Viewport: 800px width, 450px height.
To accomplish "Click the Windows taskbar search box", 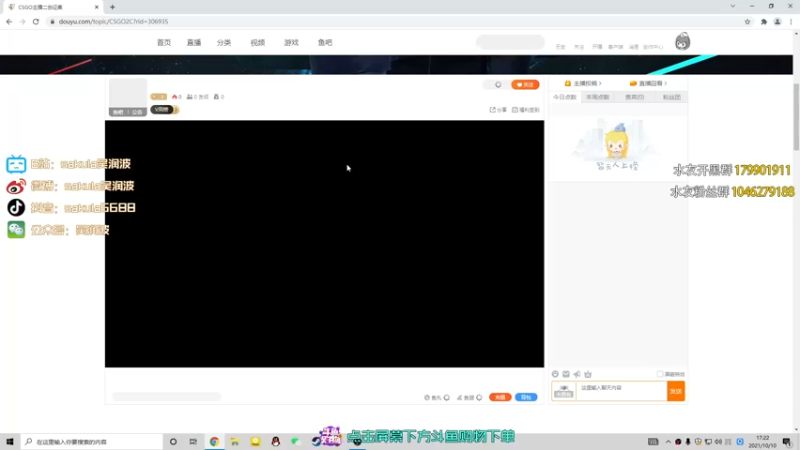I will pyautogui.click(x=92, y=441).
